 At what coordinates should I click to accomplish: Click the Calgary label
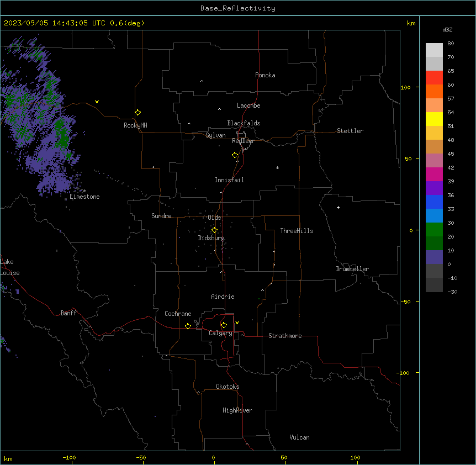click(x=221, y=333)
